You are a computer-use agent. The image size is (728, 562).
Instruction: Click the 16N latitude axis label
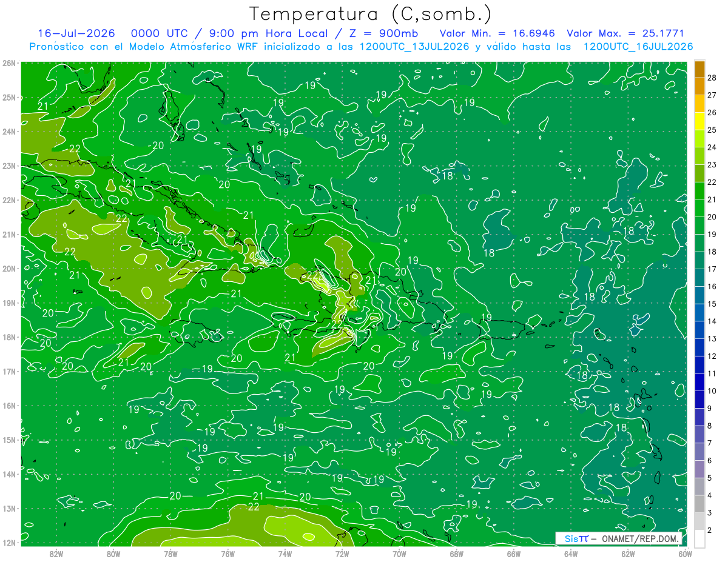click(9, 406)
